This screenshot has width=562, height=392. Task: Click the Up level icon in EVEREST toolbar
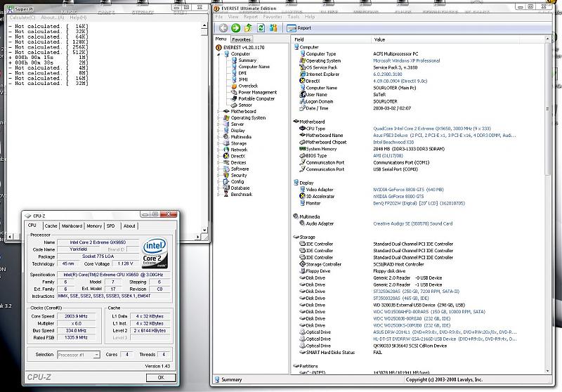click(248, 28)
